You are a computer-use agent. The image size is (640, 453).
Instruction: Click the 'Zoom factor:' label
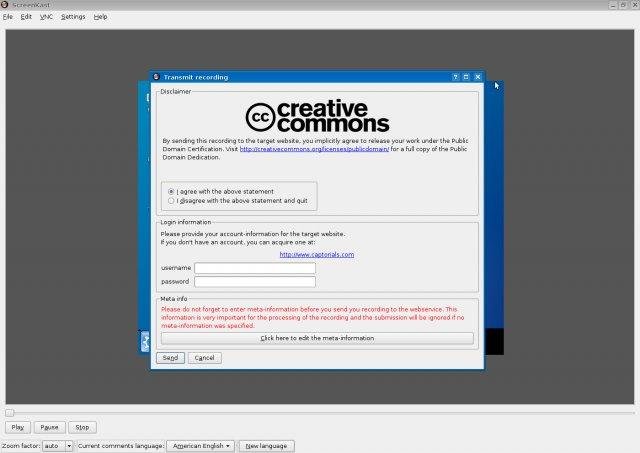(21, 446)
